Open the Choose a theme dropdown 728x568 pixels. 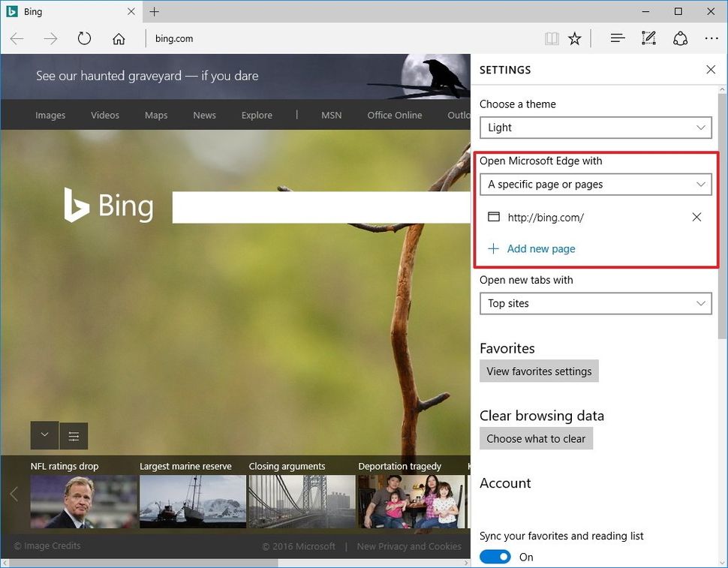595,128
